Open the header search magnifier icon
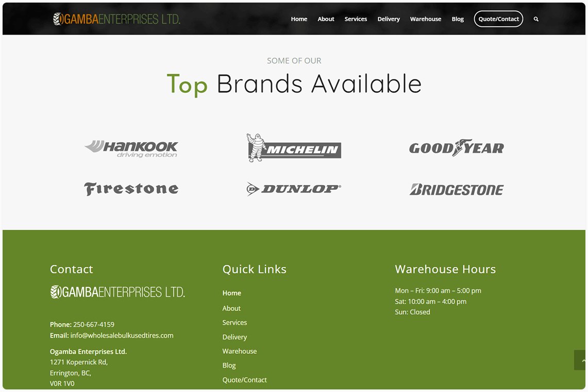 click(x=536, y=19)
